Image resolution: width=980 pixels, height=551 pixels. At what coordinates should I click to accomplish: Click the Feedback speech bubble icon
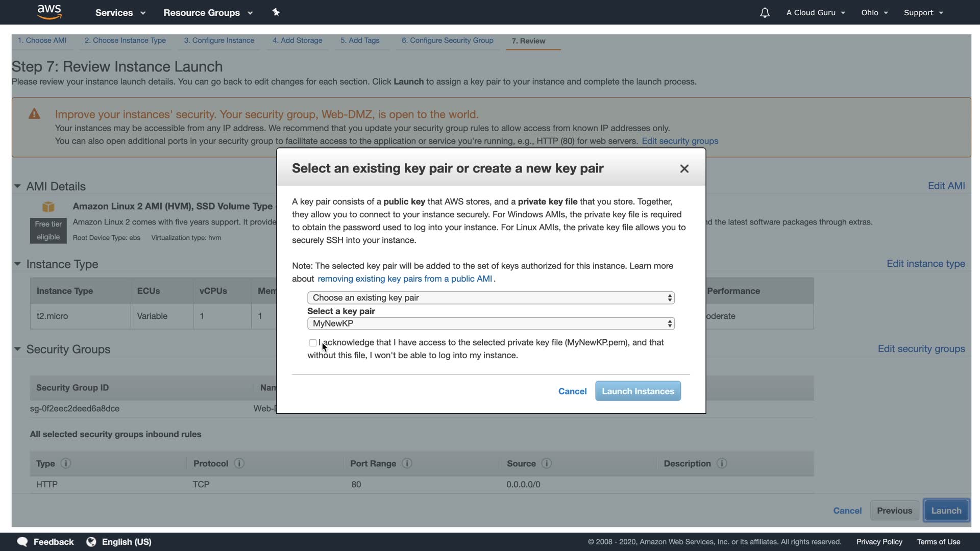22,542
